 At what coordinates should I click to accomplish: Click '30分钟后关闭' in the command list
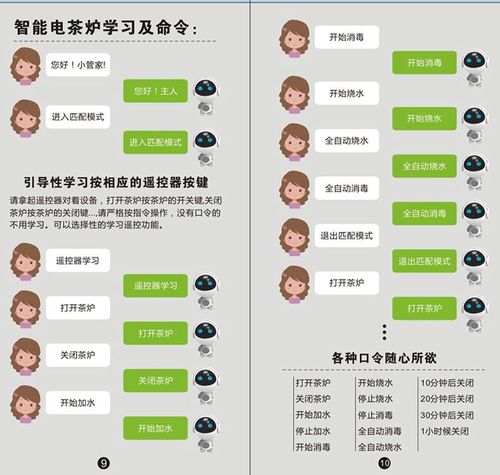pyautogui.click(x=447, y=415)
